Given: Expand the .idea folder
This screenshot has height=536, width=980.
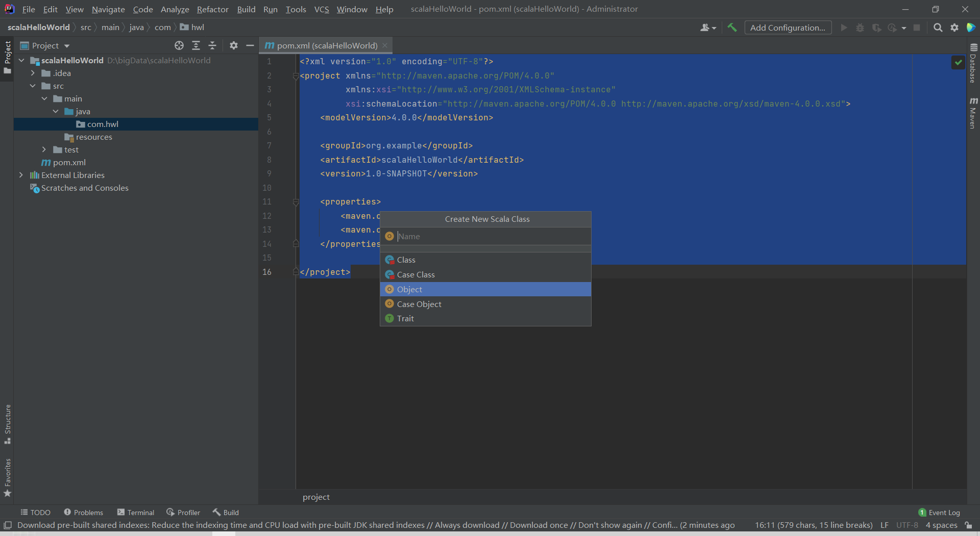Looking at the screenshot, I should click(x=33, y=73).
